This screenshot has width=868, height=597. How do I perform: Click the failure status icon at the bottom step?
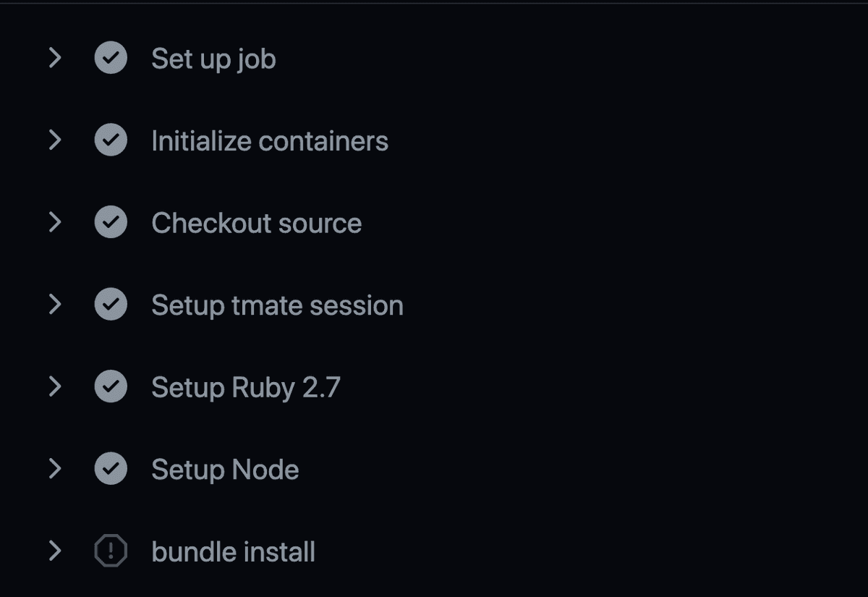pyautogui.click(x=110, y=551)
